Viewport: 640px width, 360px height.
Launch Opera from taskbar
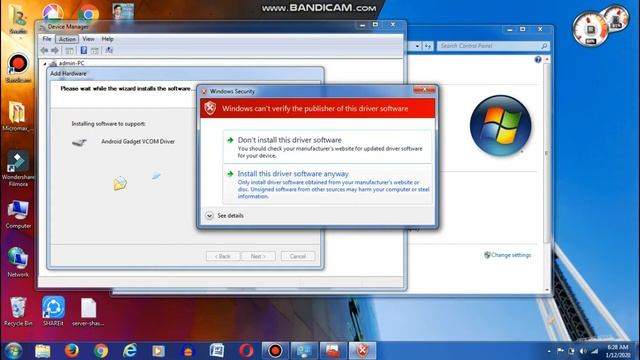[246, 351]
